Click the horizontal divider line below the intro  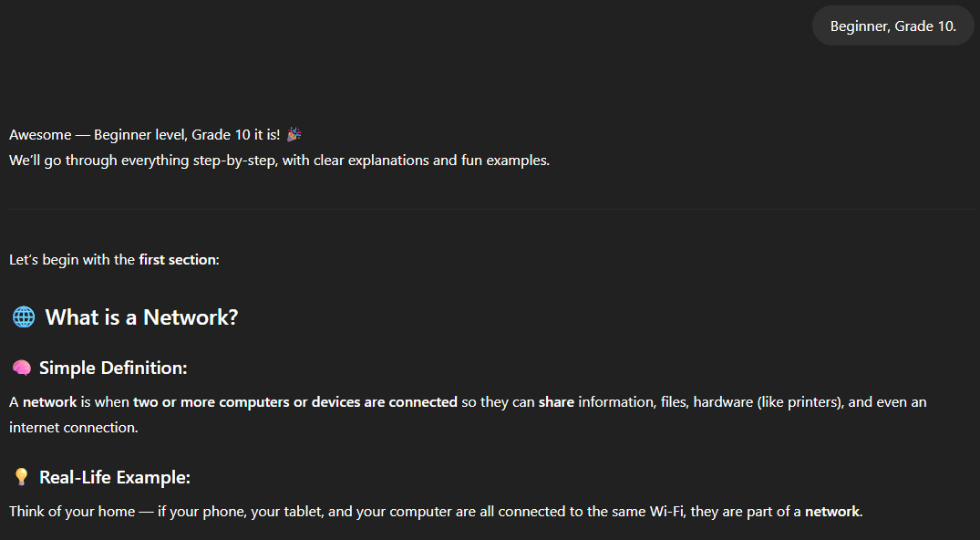tap(490, 209)
